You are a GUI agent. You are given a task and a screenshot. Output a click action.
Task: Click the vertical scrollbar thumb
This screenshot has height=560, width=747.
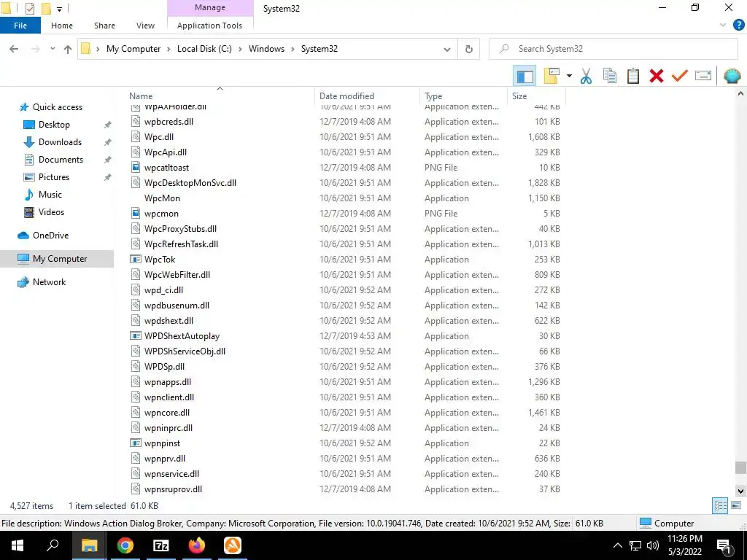(740, 467)
